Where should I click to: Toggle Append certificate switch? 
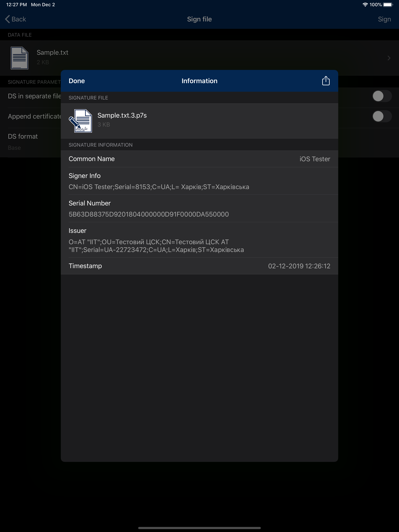point(382,116)
